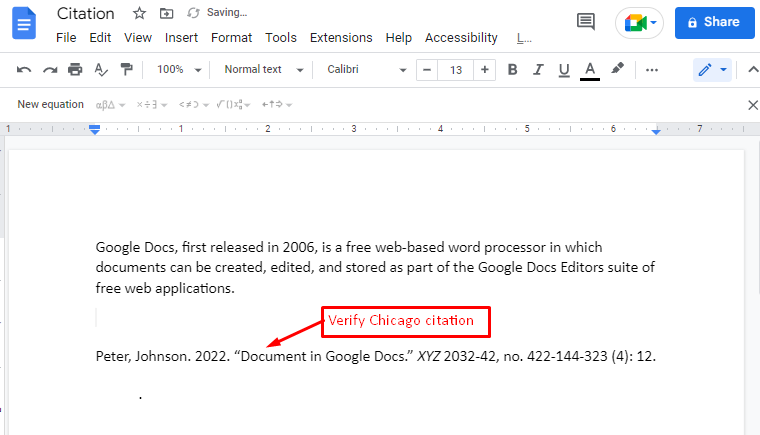Click the left indent marker on ruler
Image resolution: width=760 pixels, height=435 pixels.
click(95, 129)
